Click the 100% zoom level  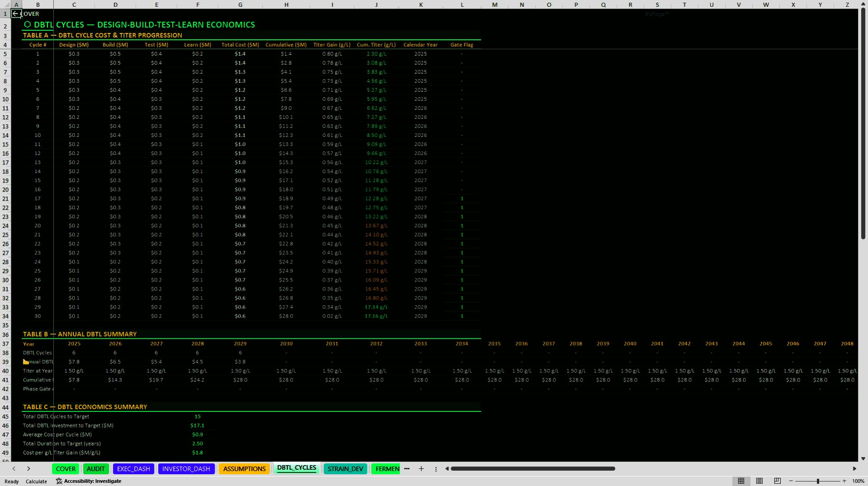pos(858,481)
